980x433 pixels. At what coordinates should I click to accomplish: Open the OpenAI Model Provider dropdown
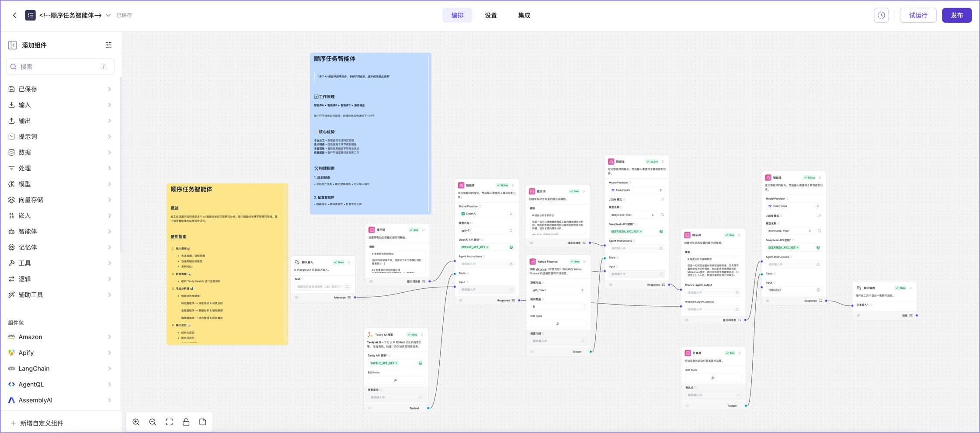(x=487, y=214)
